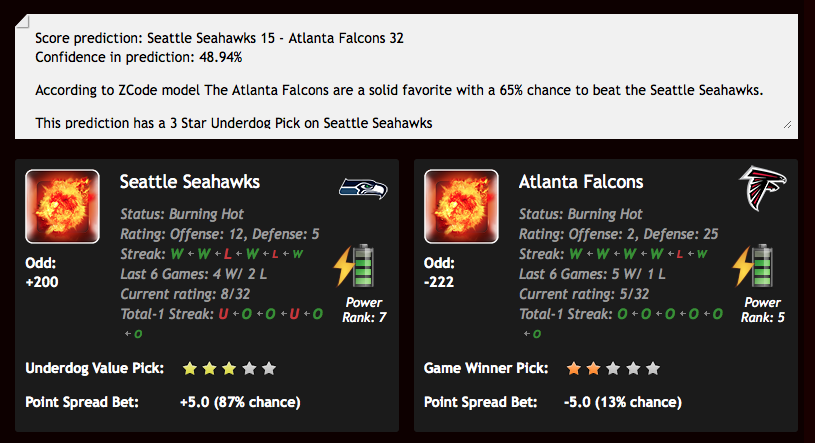Click inside the score prediction text area
Viewport: 815px width, 443px height.
click(x=406, y=76)
